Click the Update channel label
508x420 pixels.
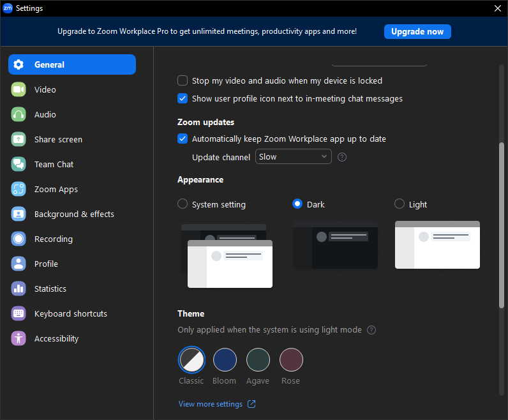pos(221,157)
